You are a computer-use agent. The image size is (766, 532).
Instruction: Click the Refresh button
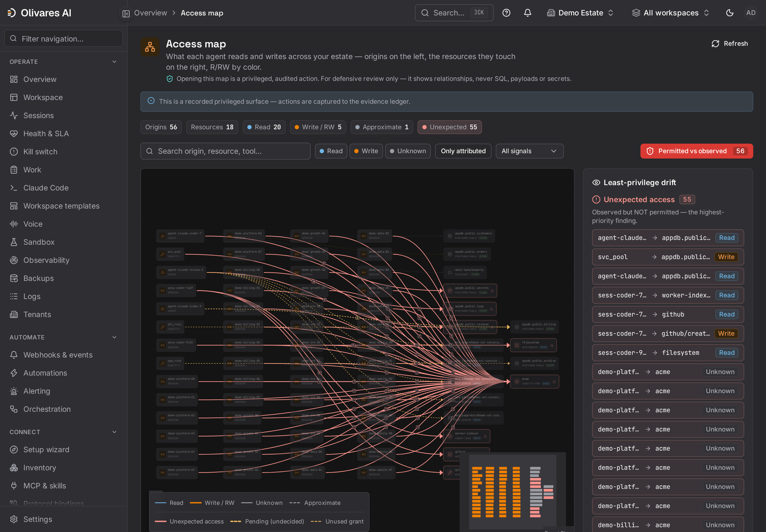coord(730,44)
